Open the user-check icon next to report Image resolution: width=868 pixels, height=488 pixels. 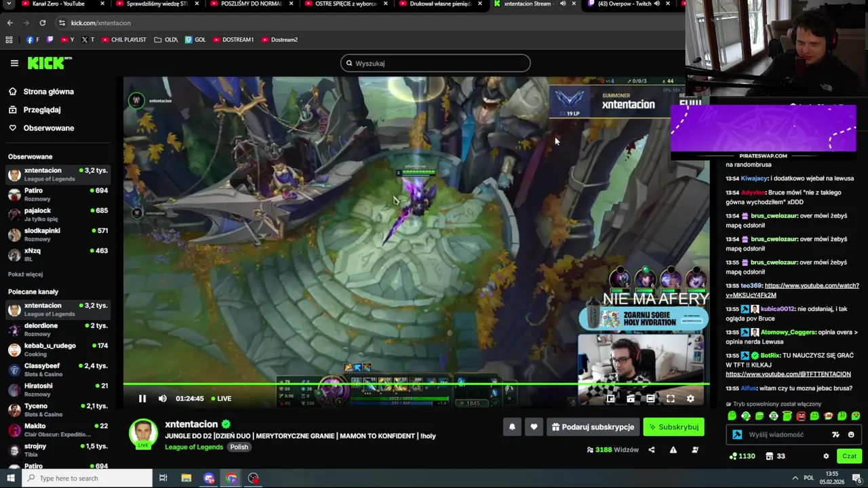tap(694, 449)
